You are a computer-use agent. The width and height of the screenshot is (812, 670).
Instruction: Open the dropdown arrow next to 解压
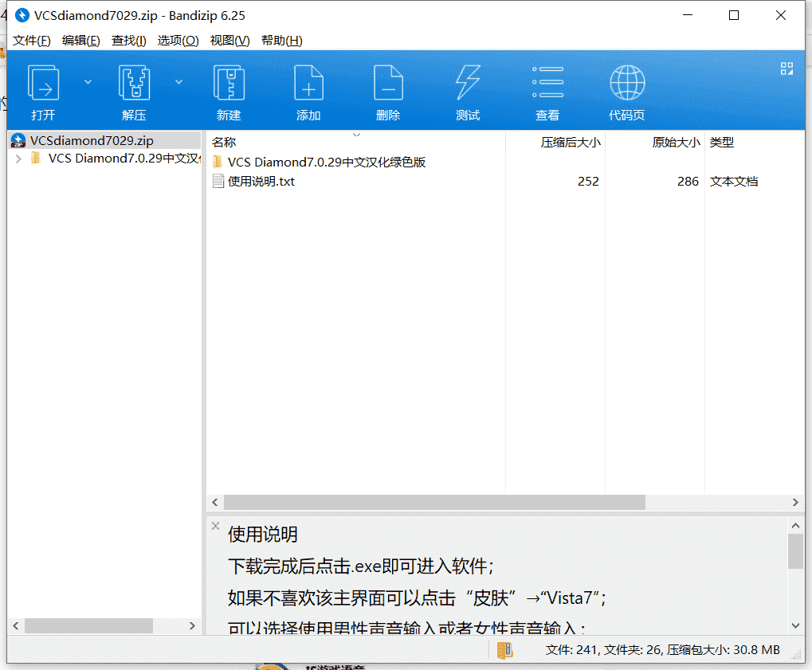click(178, 82)
